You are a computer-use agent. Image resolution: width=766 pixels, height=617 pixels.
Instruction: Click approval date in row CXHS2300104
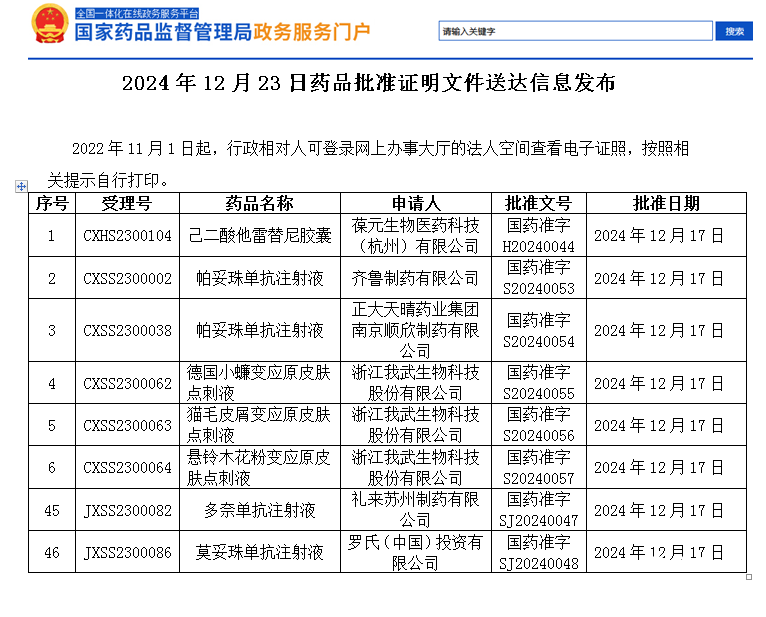(659, 236)
